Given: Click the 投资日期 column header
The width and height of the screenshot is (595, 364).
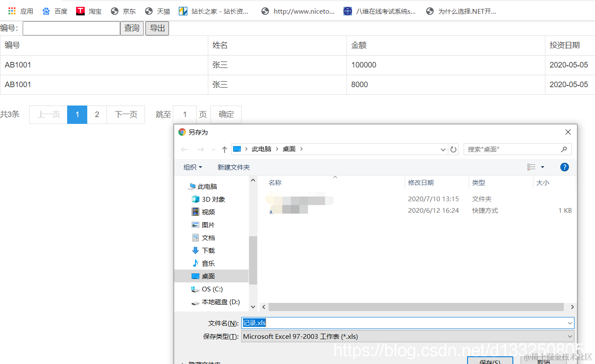Looking at the screenshot, I should pyautogui.click(x=570, y=45).
